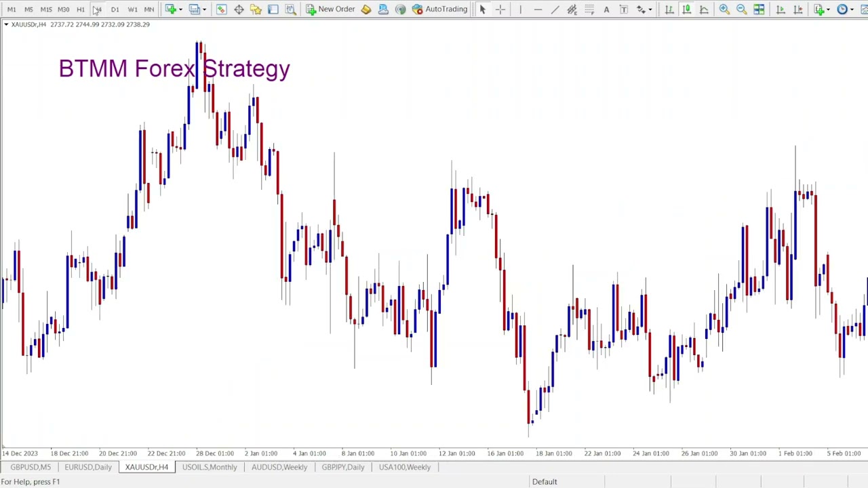Screen dimensions: 868x488
Task: Click the 12 Jan 01:00 time label
Action: click(456, 453)
